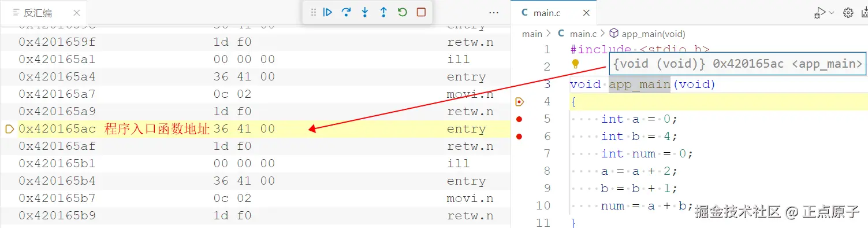868x228 pixels.
Task: Select address 0x420165b9 row
Action: tap(57, 216)
